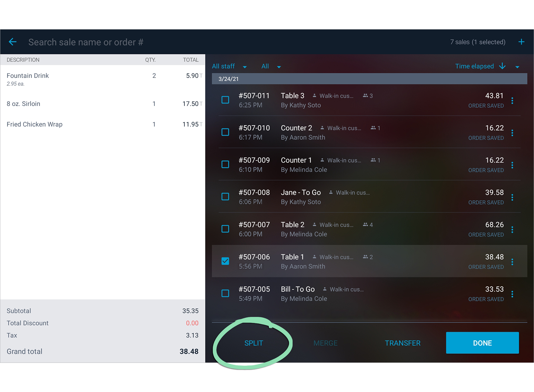
Task: Click guest count icon on Counter 1
Action: click(373, 160)
